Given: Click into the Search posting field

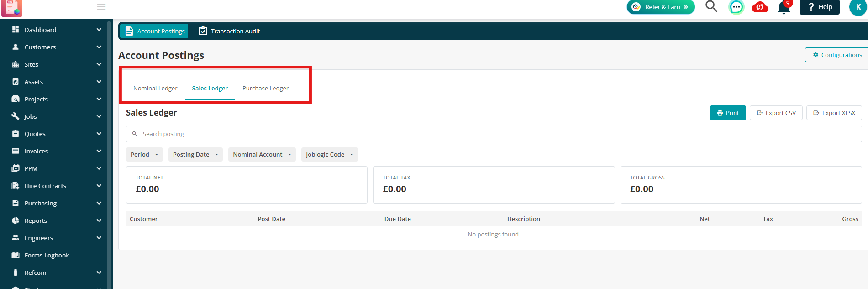Looking at the screenshot, I should [494, 134].
